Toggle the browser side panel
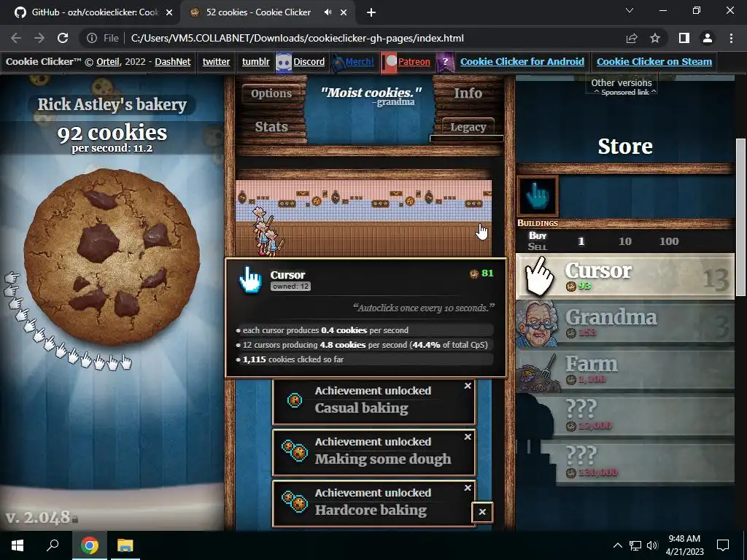 click(684, 38)
